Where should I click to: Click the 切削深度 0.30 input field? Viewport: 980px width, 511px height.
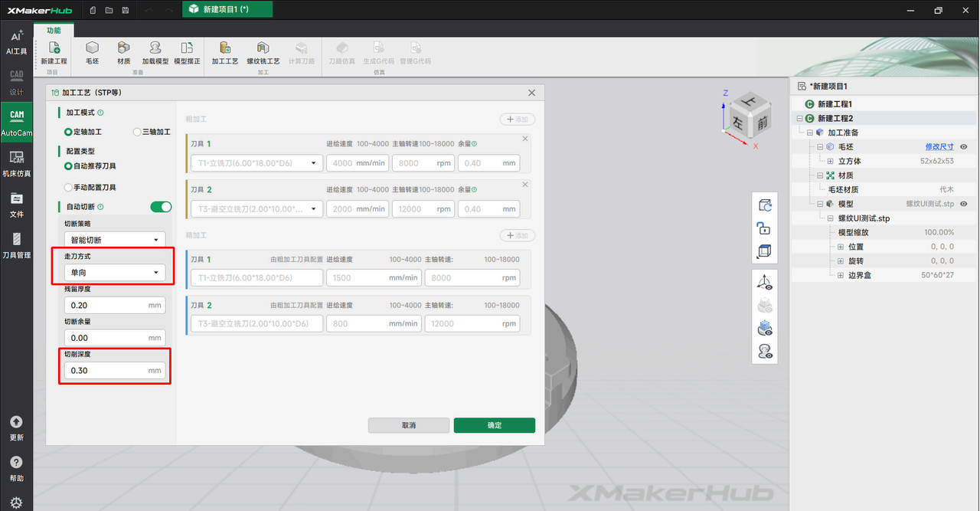(x=115, y=371)
